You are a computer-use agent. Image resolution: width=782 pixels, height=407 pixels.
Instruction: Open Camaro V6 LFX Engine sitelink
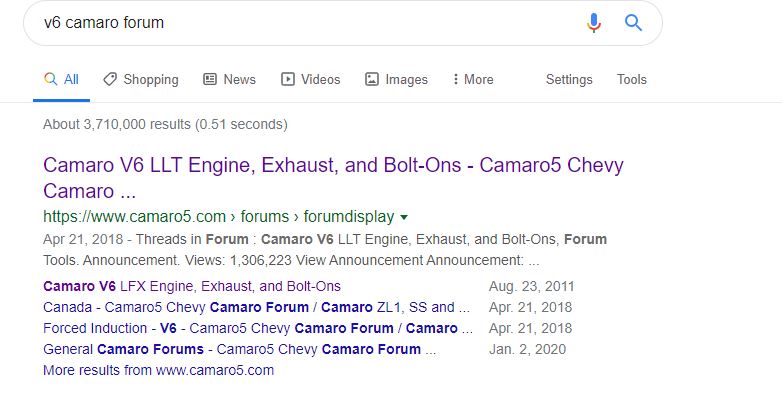[x=192, y=286]
